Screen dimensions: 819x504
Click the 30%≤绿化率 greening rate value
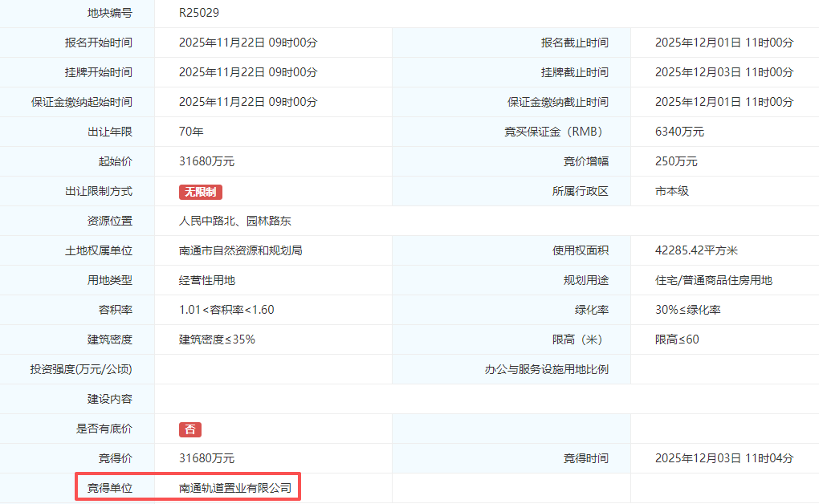[687, 310]
